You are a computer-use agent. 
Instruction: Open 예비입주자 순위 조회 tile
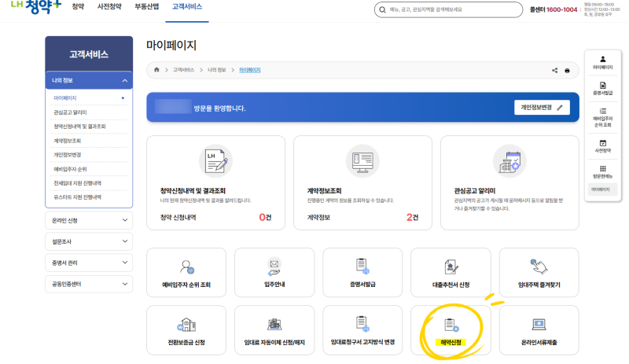tap(186, 273)
